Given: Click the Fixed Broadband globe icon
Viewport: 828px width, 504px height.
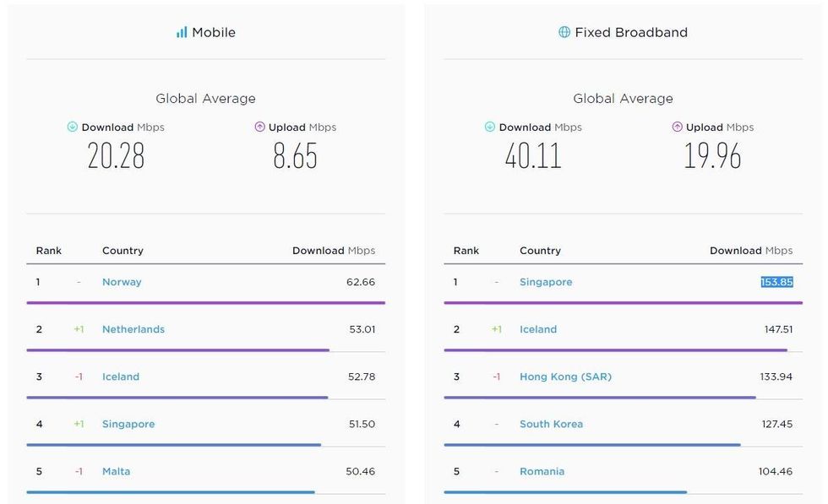Looking at the screenshot, I should pos(564,33).
